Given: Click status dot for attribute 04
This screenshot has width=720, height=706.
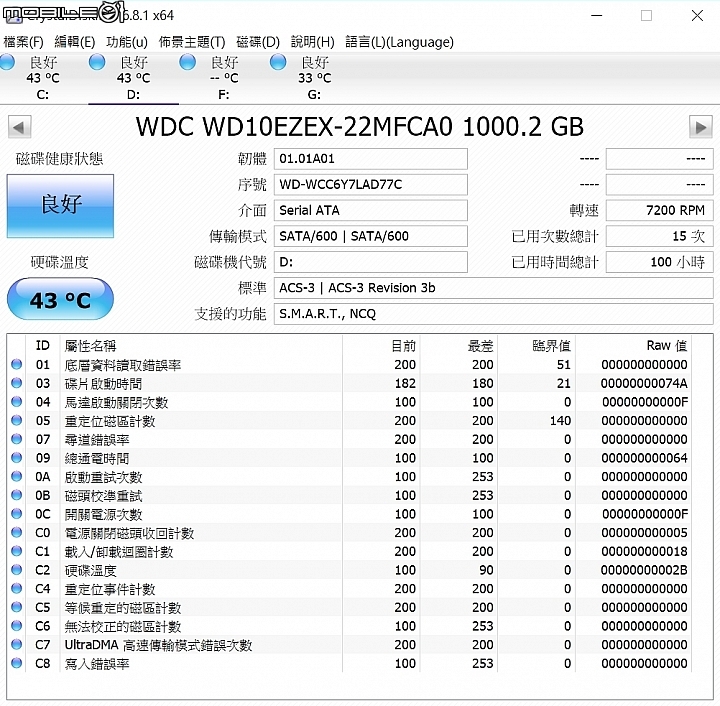Looking at the screenshot, I should pos(17,402).
